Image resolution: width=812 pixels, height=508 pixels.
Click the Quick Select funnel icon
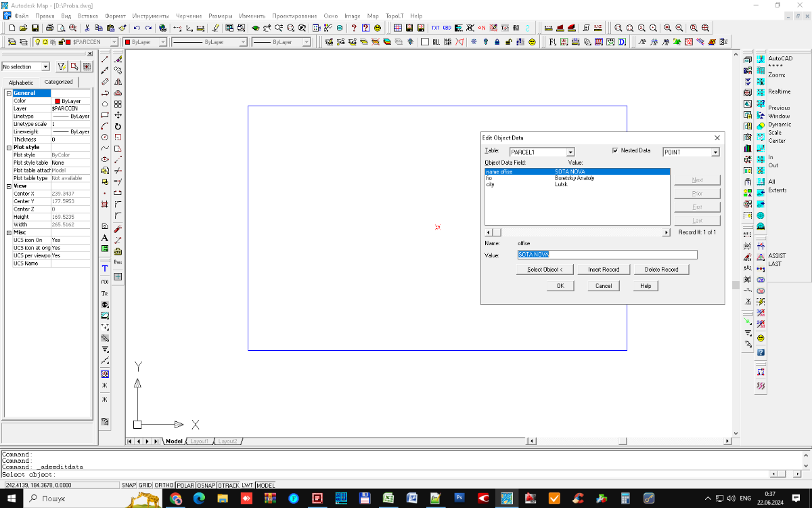point(62,66)
